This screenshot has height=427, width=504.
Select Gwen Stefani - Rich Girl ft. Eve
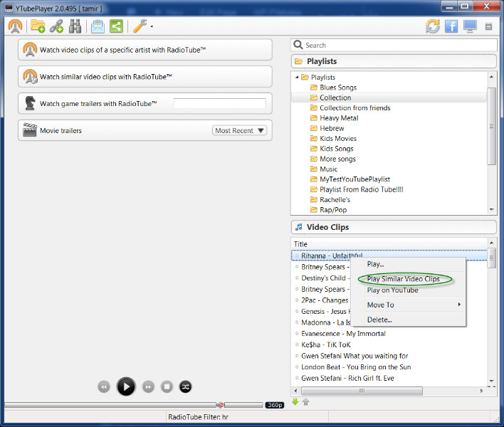(x=347, y=378)
